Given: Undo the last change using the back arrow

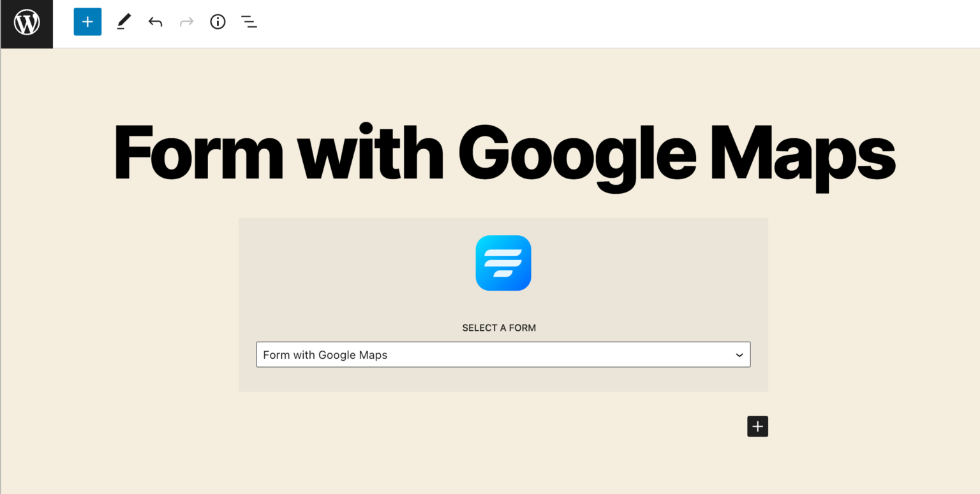Looking at the screenshot, I should click(x=155, y=22).
